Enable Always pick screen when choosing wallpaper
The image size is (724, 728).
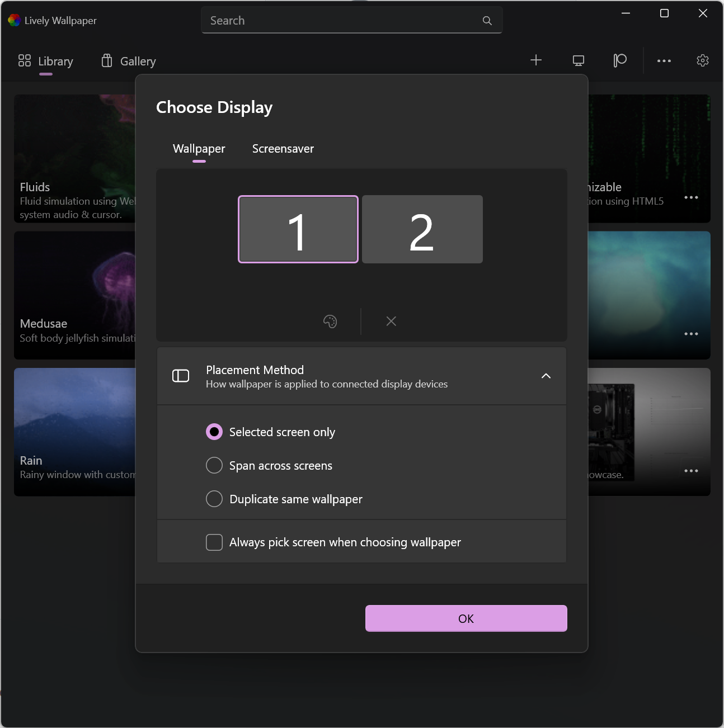click(214, 542)
